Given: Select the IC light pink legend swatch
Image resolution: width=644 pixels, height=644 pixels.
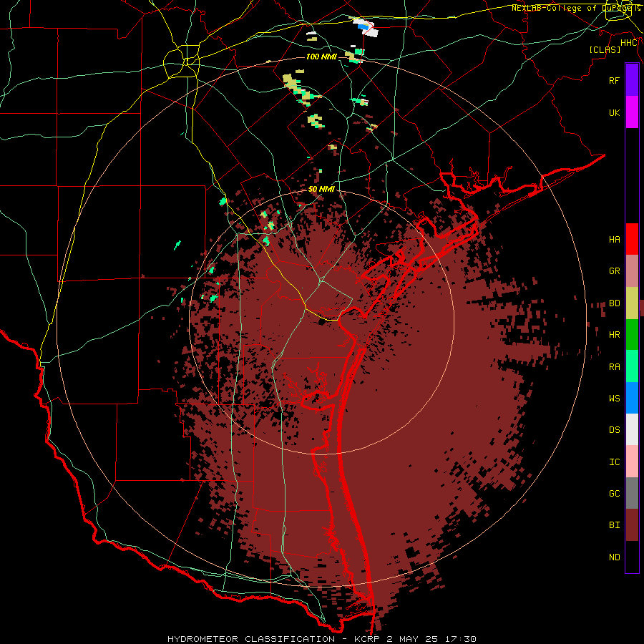Looking at the screenshot, I should pyautogui.click(x=632, y=462).
